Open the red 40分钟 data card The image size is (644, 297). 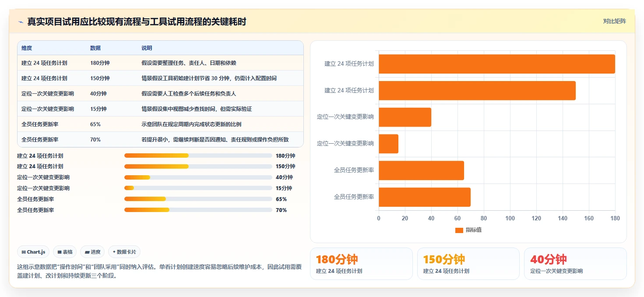point(575,264)
